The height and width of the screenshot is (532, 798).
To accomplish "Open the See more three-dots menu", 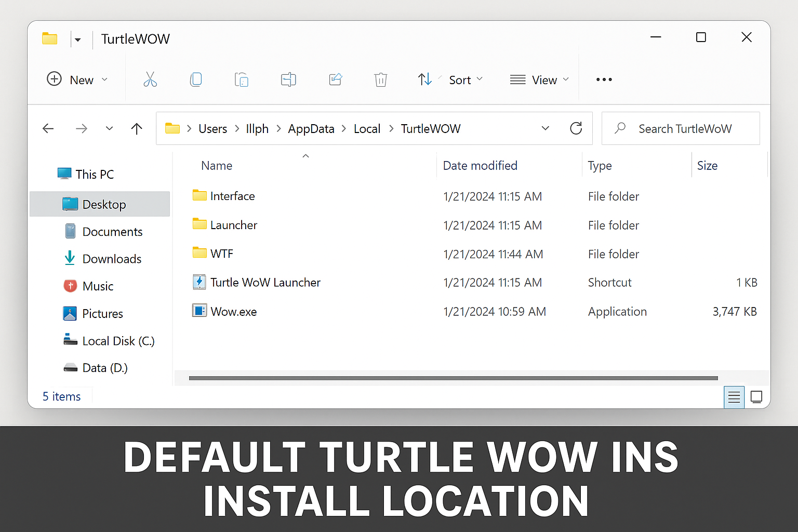I will [604, 79].
